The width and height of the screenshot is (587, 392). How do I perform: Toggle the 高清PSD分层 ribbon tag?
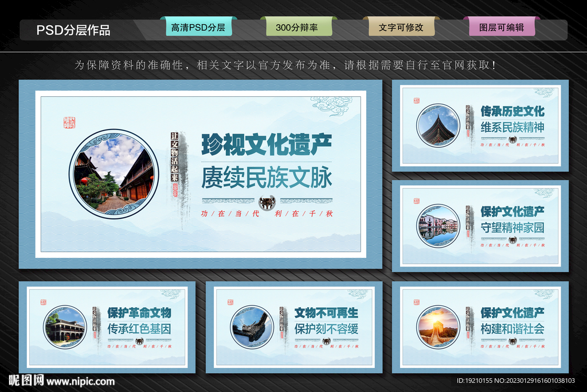[198, 26]
